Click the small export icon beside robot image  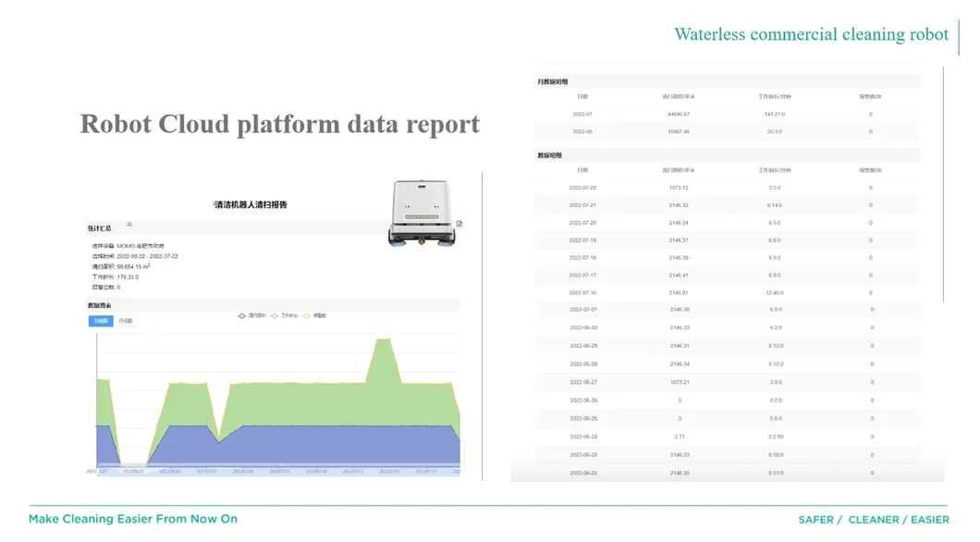tap(459, 224)
